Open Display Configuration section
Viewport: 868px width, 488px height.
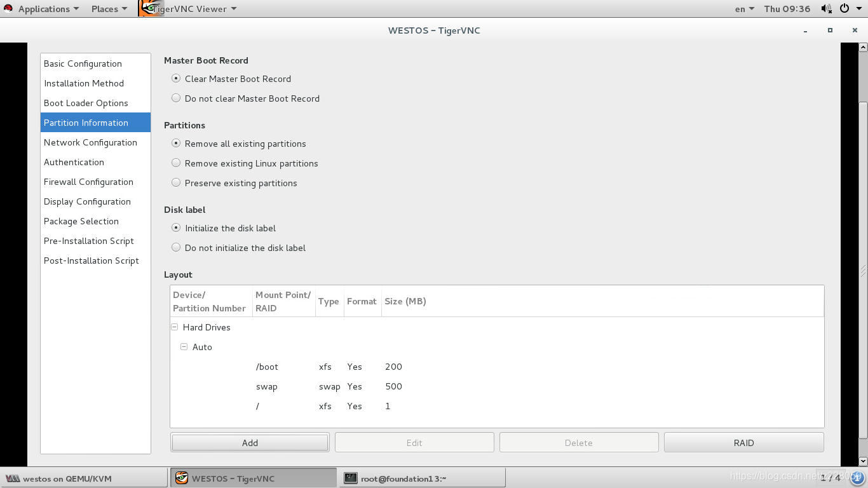(95, 201)
